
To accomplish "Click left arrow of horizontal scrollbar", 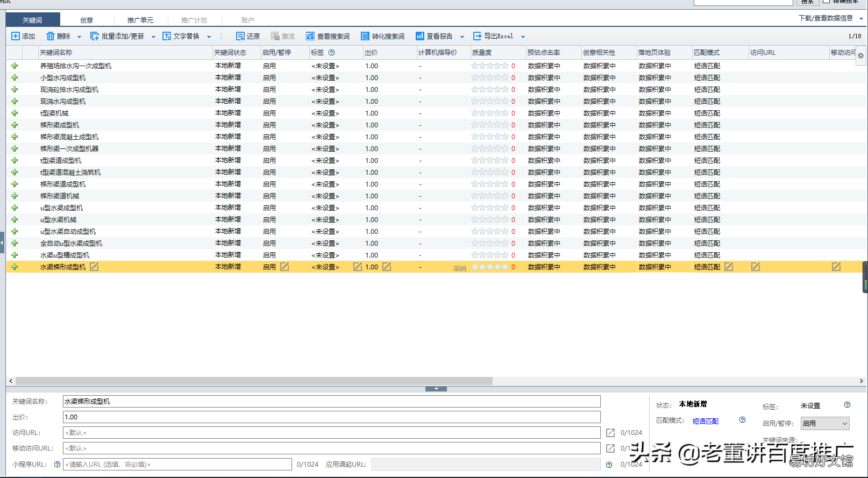I will pos(11,381).
